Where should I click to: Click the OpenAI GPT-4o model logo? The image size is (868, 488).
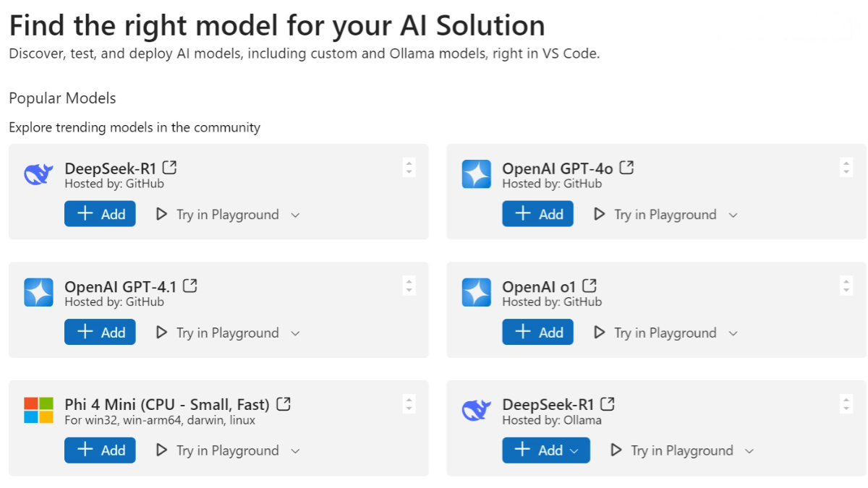pyautogui.click(x=476, y=174)
